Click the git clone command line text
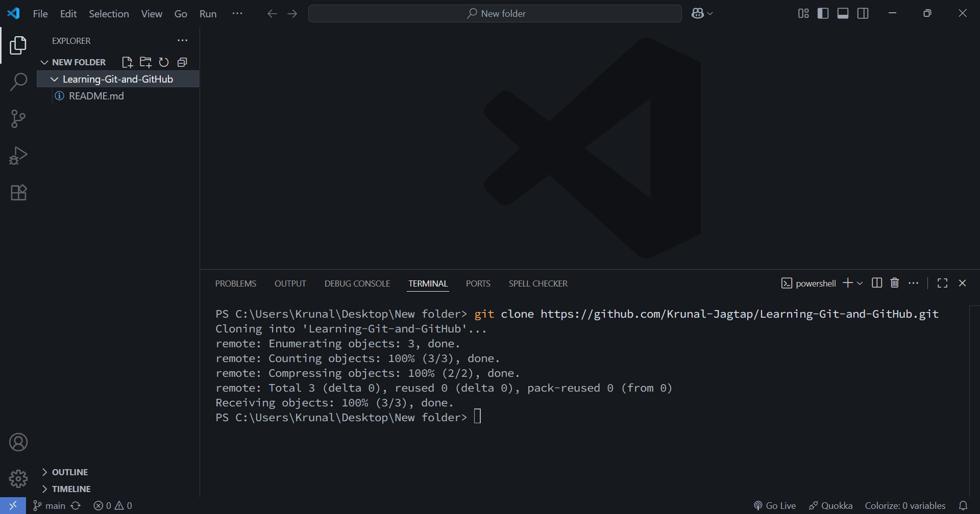The height and width of the screenshot is (514, 980). [706, 314]
